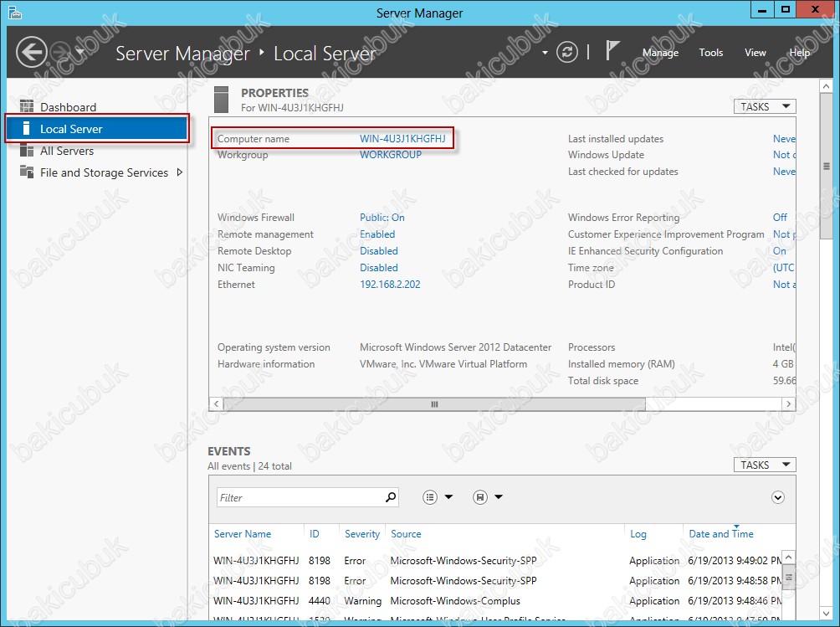Open the save query icon in Events
The image size is (840, 627).
[x=480, y=497]
